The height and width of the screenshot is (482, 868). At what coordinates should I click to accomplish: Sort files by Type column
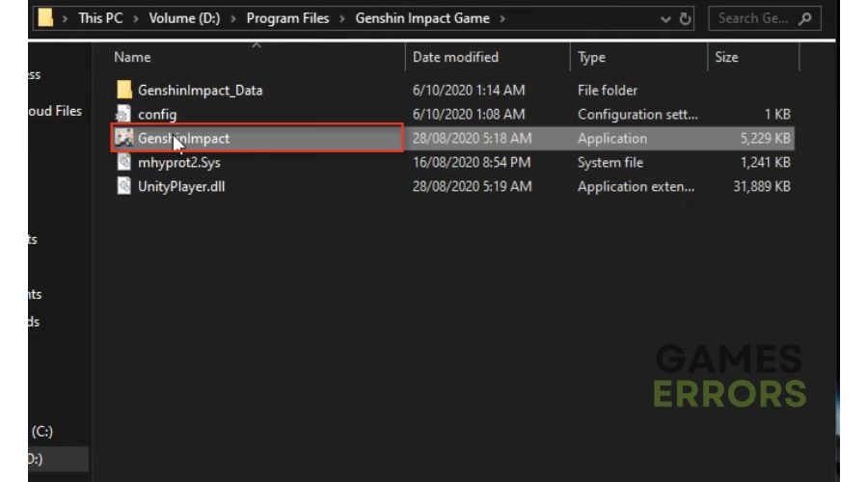point(591,57)
